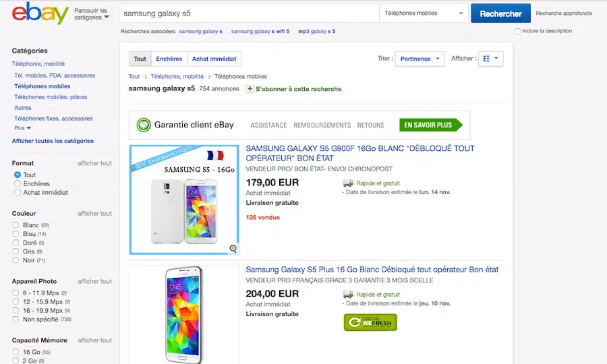The image size is (607, 364).
Task: Expand Parcourir les catégories menu
Action: coord(91,14)
